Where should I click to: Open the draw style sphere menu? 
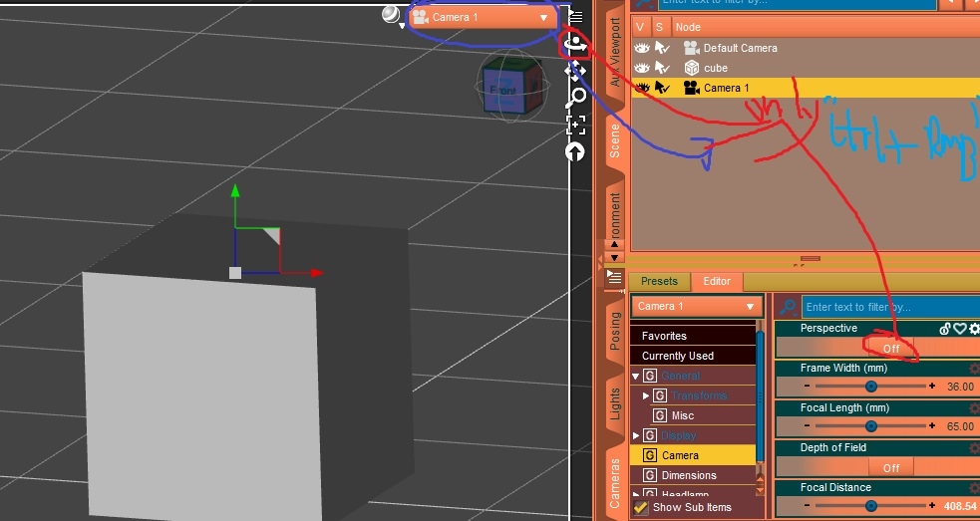pyautogui.click(x=393, y=16)
